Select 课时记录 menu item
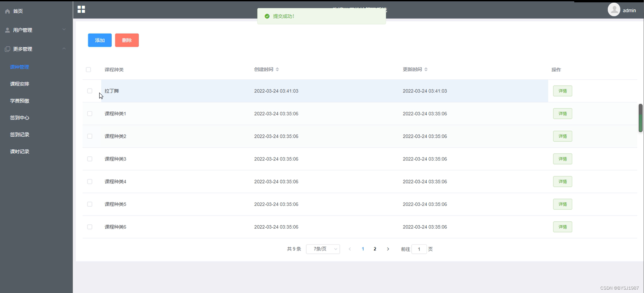 click(x=19, y=152)
